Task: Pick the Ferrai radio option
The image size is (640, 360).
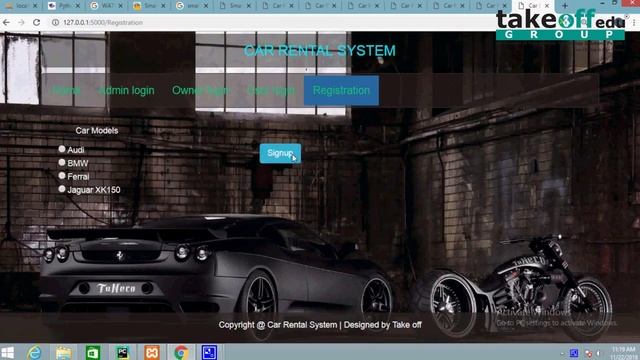Action: click(x=62, y=176)
